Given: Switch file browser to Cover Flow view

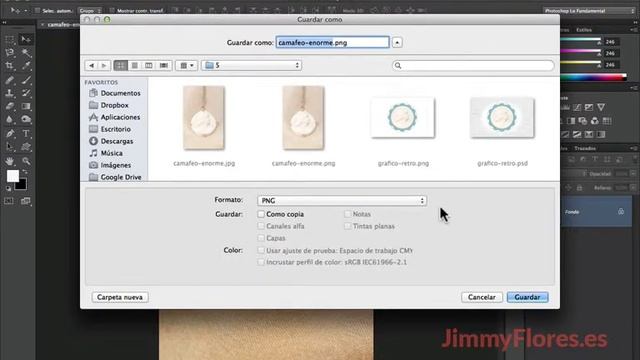Looking at the screenshot, I should click(x=164, y=65).
